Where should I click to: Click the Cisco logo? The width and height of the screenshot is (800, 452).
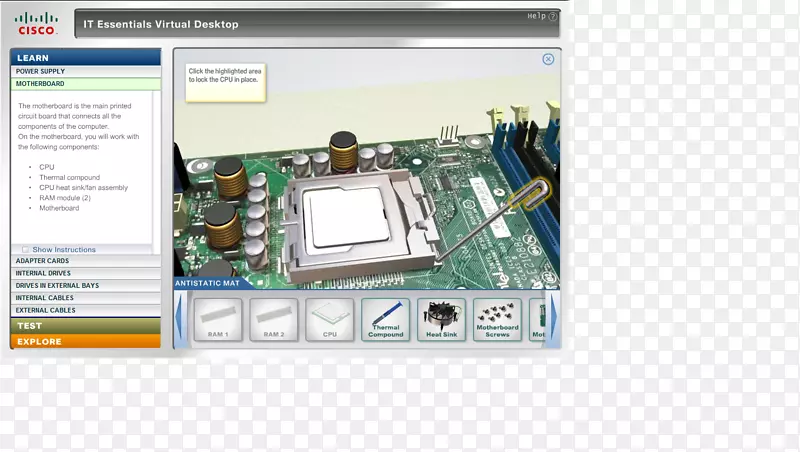point(36,24)
